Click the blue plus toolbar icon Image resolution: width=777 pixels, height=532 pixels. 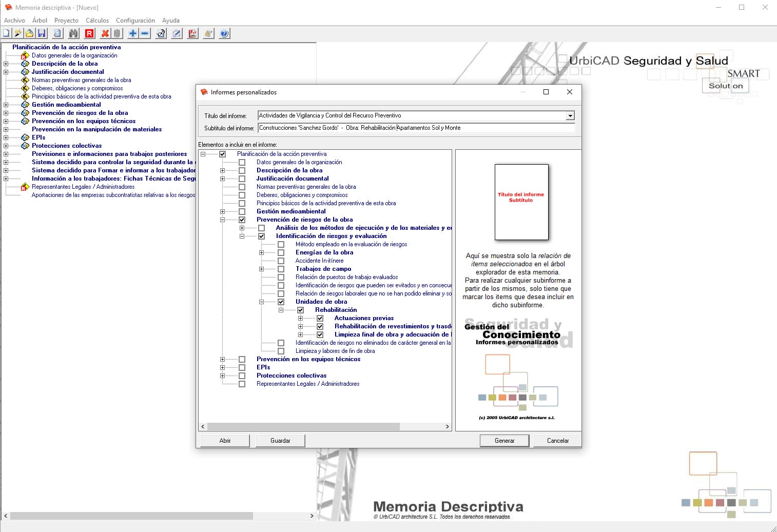133,33
